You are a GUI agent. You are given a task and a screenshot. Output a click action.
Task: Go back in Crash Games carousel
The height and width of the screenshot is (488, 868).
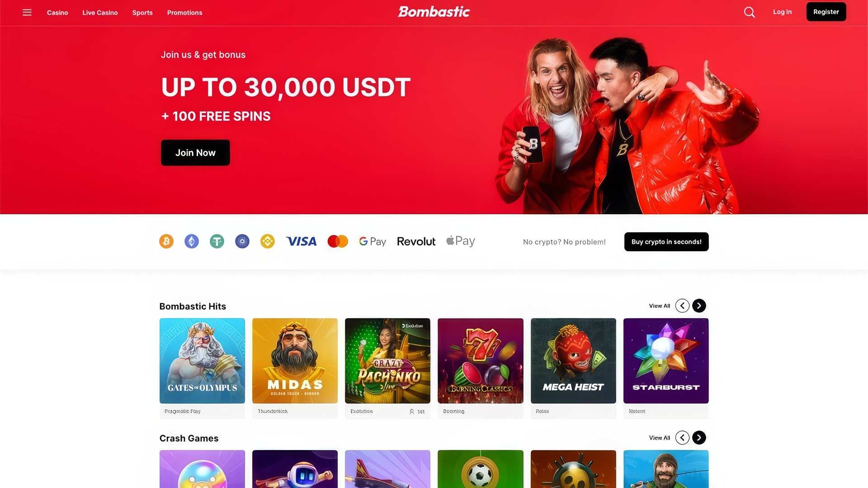point(682,438)
